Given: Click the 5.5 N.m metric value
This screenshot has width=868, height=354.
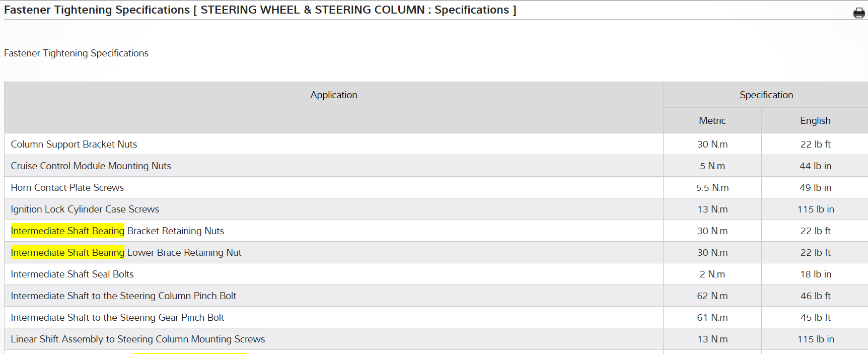Looking at the screenshot, I should tap(712, 188).
